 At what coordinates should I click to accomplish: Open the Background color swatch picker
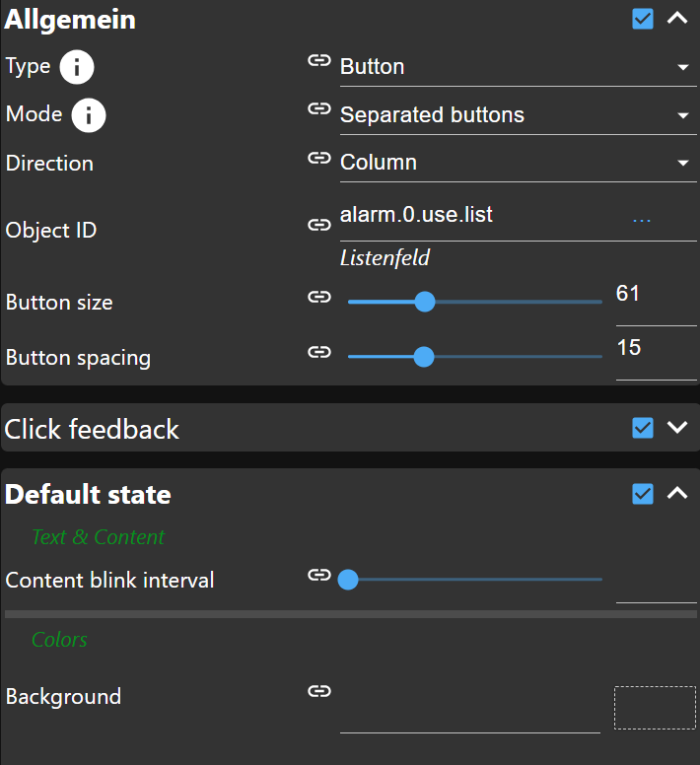655,708
